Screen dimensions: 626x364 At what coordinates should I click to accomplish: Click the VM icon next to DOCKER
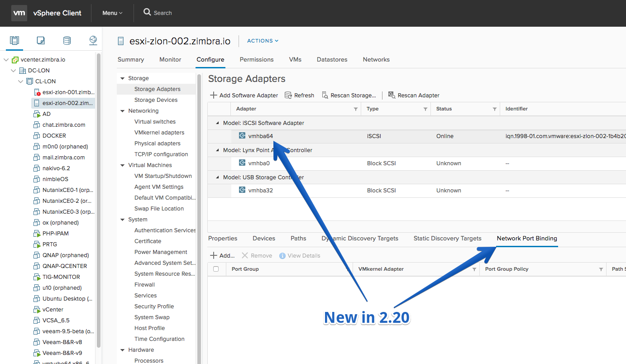coord(37,136)
